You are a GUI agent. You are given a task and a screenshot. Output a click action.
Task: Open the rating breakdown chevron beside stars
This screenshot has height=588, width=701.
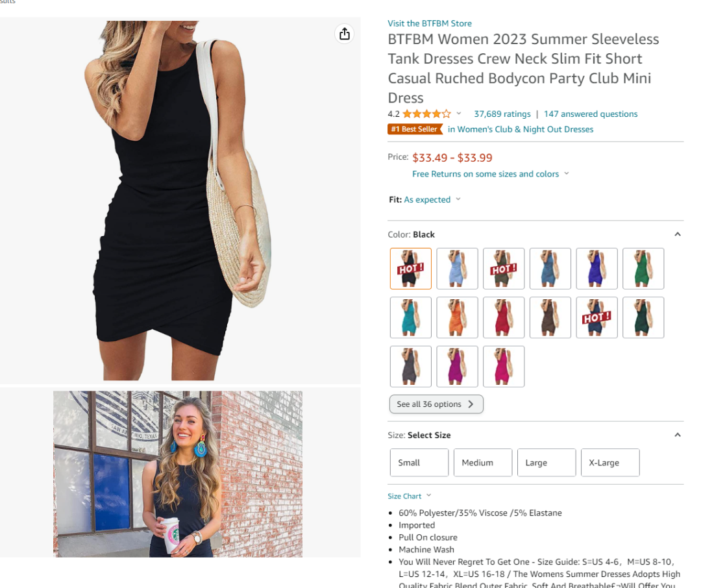click(x=459, y=114)
